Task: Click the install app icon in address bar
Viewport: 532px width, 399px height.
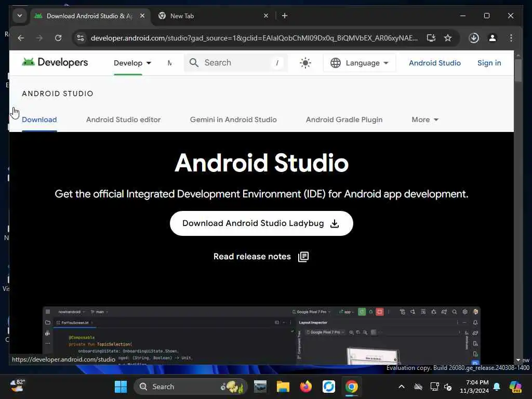Action: pos(431,38)
